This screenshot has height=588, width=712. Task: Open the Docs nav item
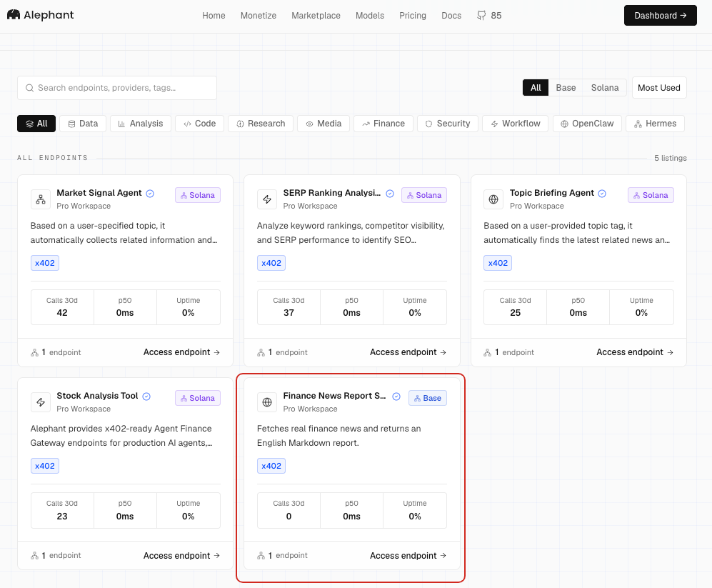[451, 16]
